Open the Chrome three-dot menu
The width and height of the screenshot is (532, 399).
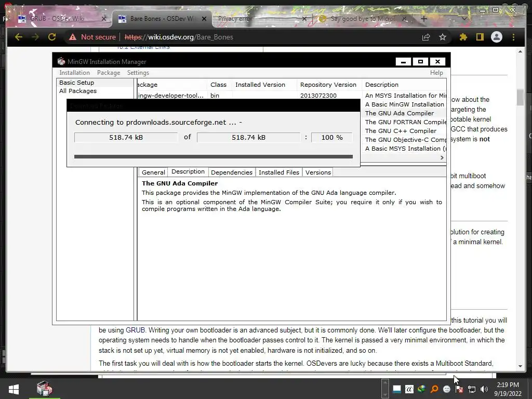click(x=513, y=37)
